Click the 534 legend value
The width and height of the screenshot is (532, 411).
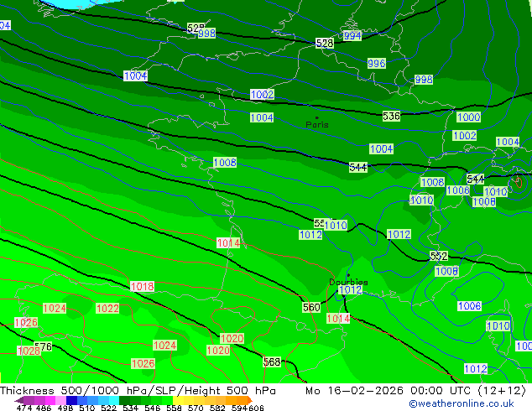[x=130, y=408]
